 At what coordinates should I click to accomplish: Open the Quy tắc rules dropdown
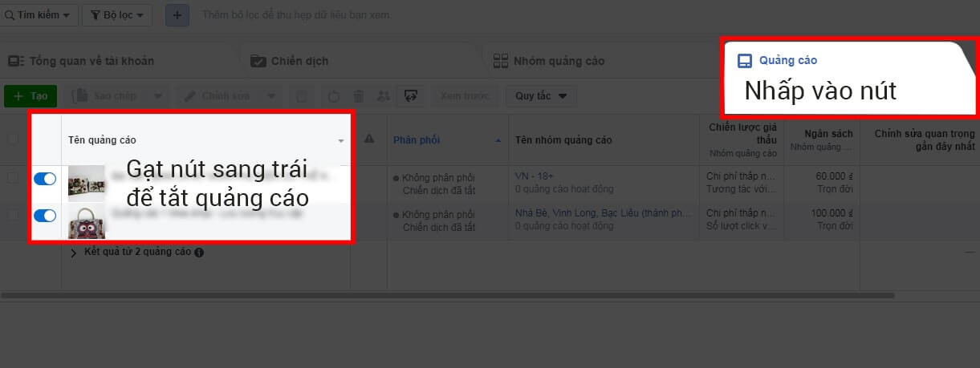tap(541, 96)
